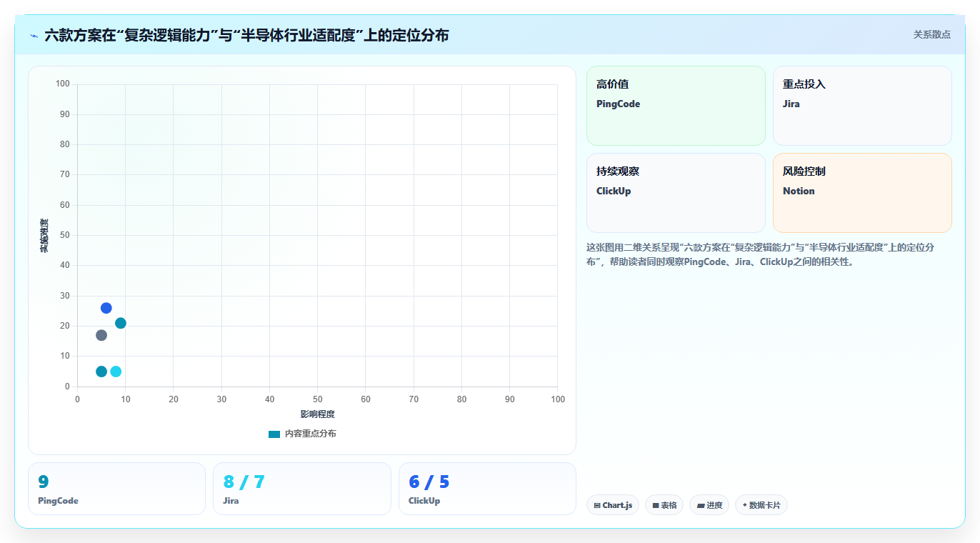This screenshot has height=543, width=980.
Task: Click the PingCode score 9 data card
Action: pyautogui.click(x=116, y=489)
